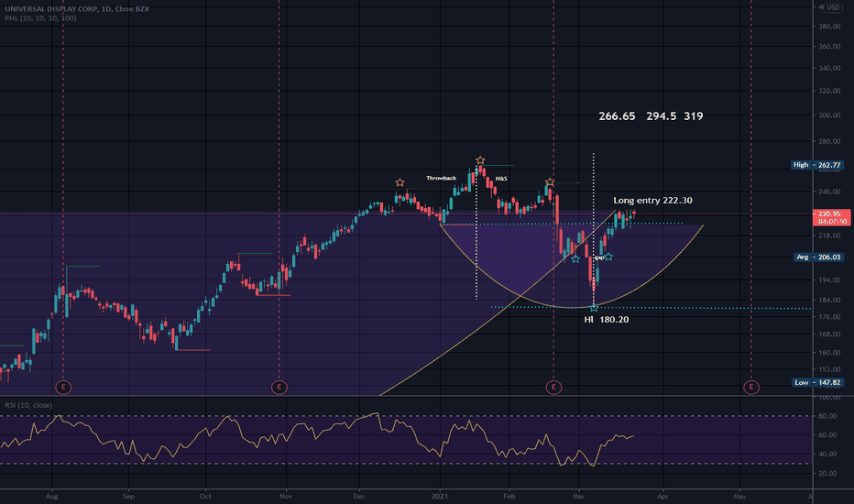Click the May label on time axis
Image resolution: width=854 pixels, height=504 pixels.
pyautogui.click(x=739, y=497)
